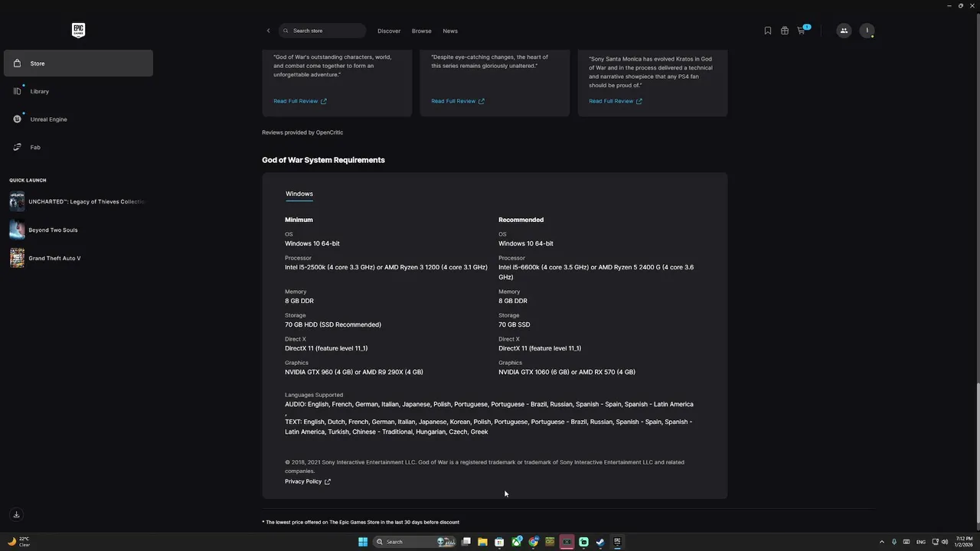Open the friends icon
Viewport: 980px width, 551px height.
click(x=844, y=31)
